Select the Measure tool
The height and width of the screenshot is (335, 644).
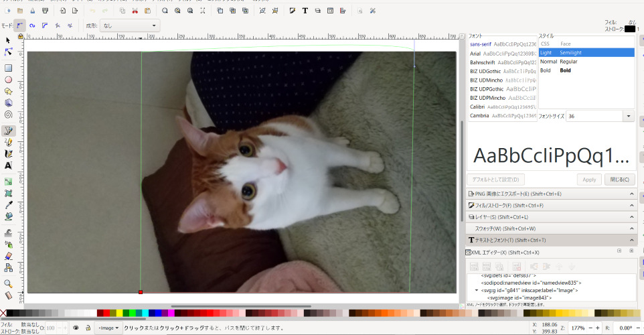click(8, 295)
